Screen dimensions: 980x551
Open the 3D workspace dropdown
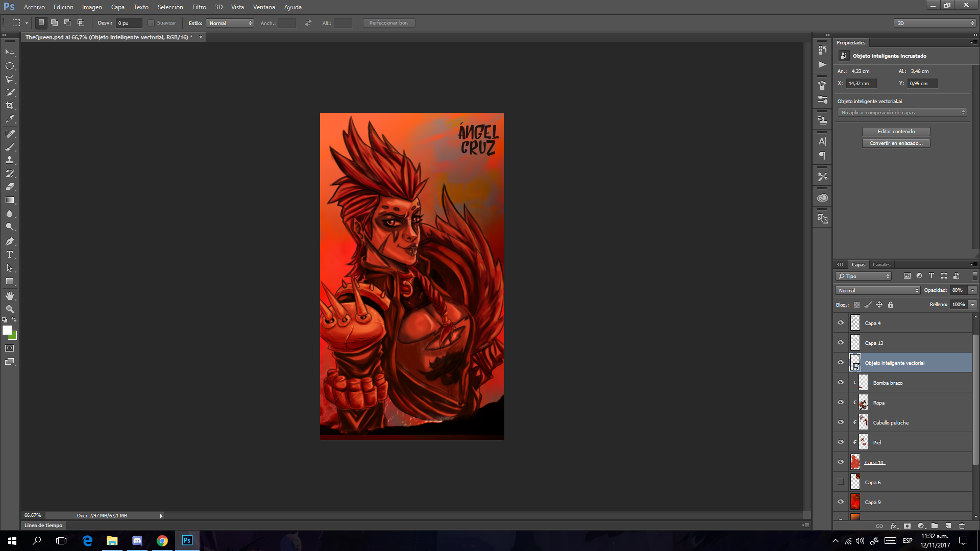tap(935, 23)
